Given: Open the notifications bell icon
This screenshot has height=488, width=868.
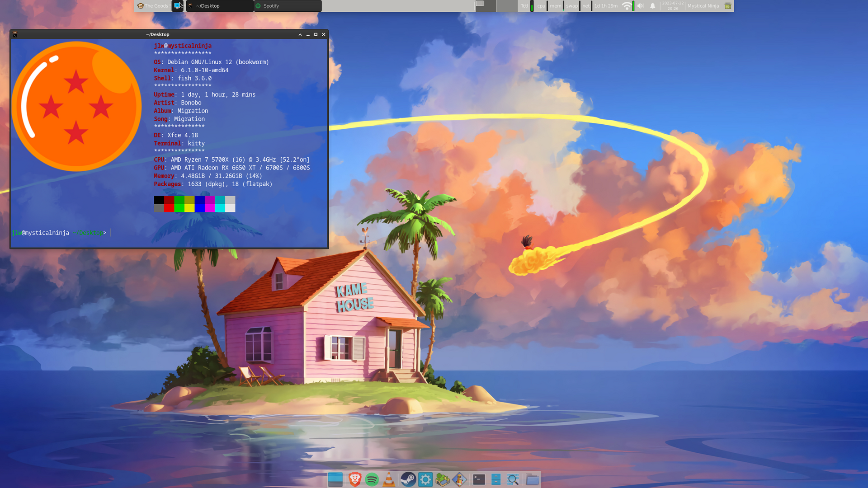Looking at the screenshot, I should [652, 6].
